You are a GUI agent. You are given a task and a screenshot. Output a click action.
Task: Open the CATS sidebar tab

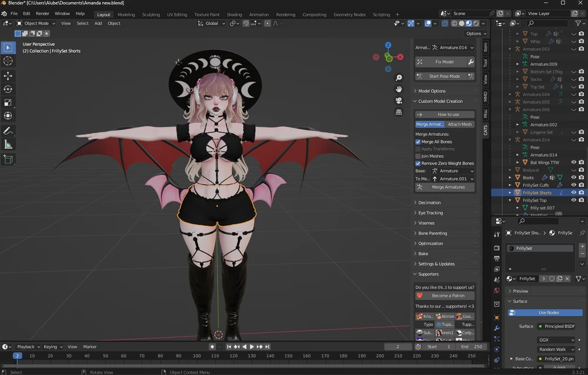click(x=485, y=130)
